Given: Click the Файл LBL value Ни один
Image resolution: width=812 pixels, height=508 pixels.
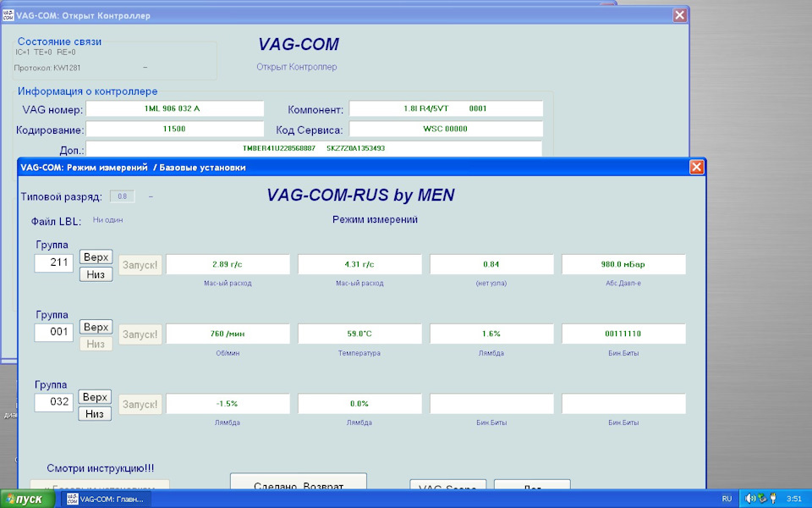Looking at the screenshot, I should coord(107,220).
